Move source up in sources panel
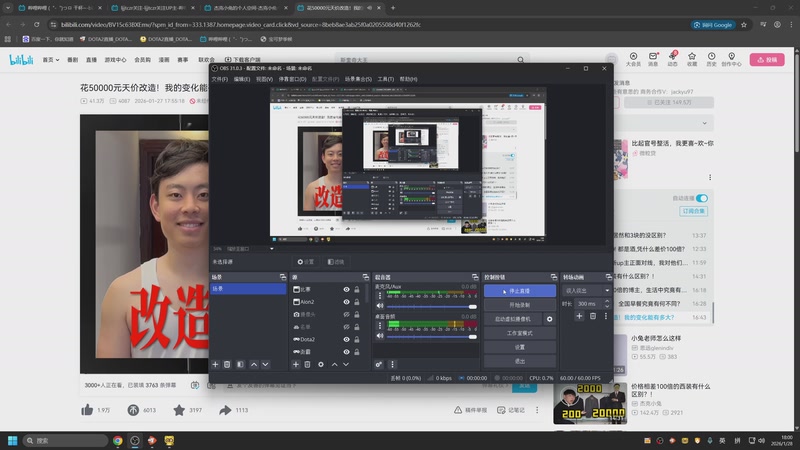Image resolution: width=800 pixels, height=450 pixels. (x=335, y=364)
